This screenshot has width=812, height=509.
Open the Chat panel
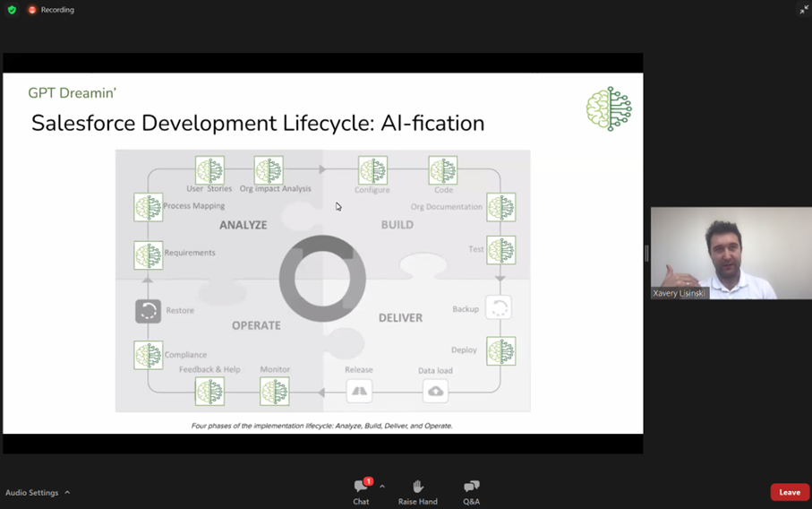click(361, 491)
